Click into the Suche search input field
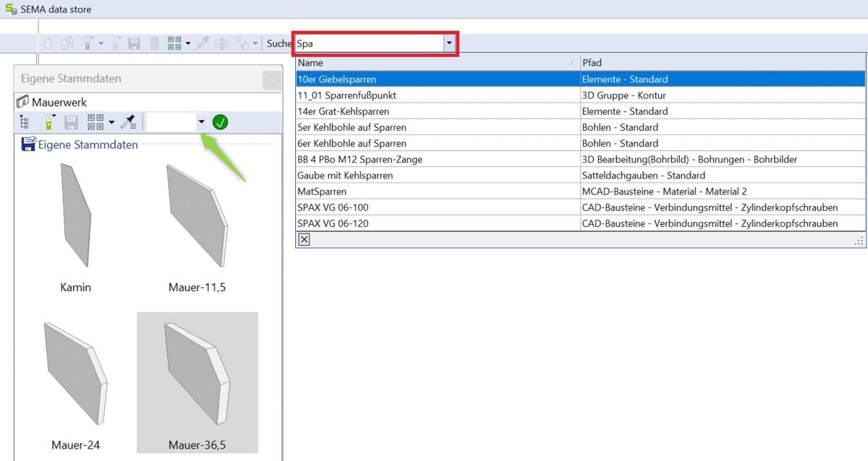Viewport: 868px width, 461px height. click(x=367, y=43)
